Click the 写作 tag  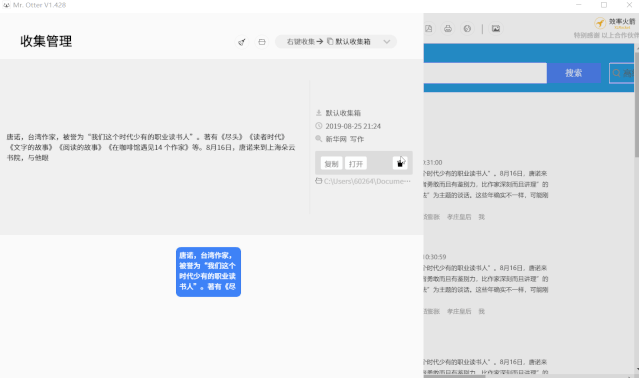tap(357, 139)
